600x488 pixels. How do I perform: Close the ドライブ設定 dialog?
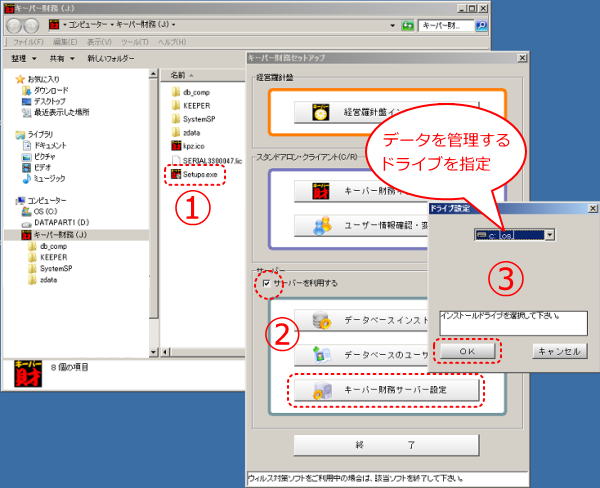(592, 208)
